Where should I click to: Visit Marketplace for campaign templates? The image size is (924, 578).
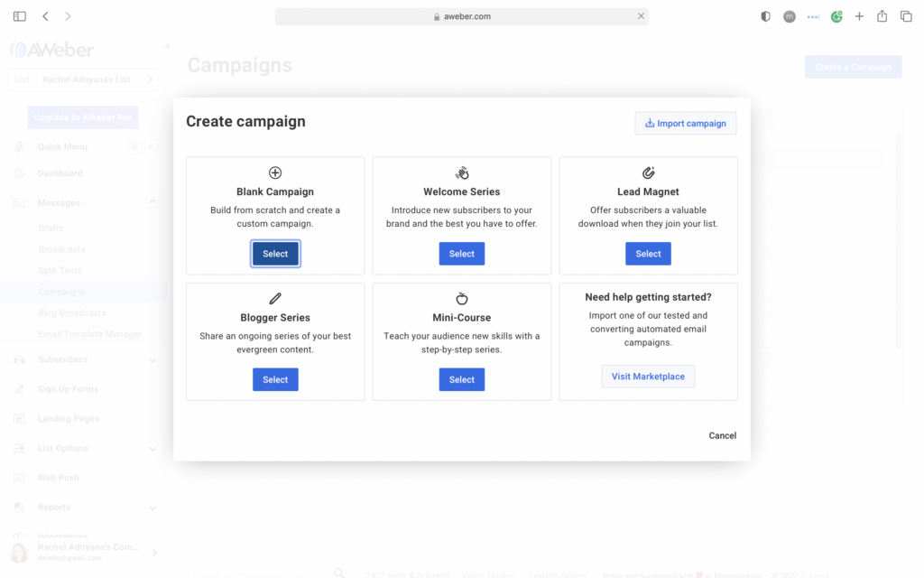pyautogui.click(x=648, y=377)
